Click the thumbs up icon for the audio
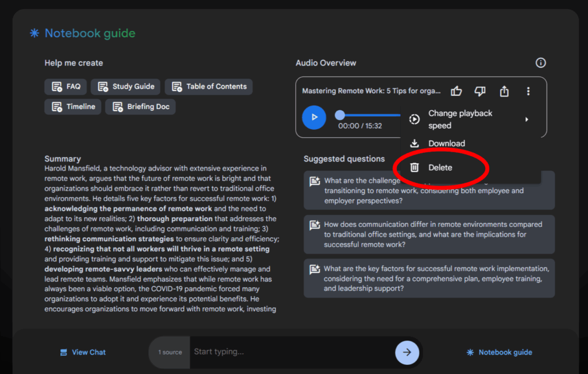 [456, 91]
